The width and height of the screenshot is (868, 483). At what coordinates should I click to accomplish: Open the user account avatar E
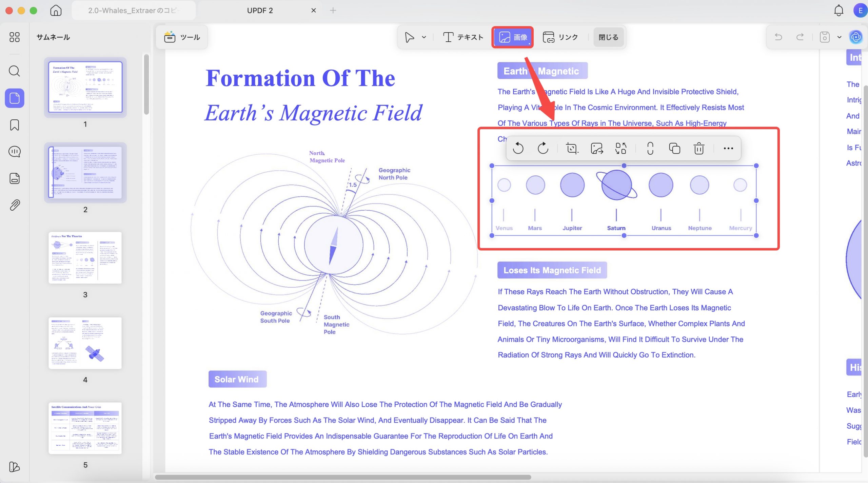(860, 11)
